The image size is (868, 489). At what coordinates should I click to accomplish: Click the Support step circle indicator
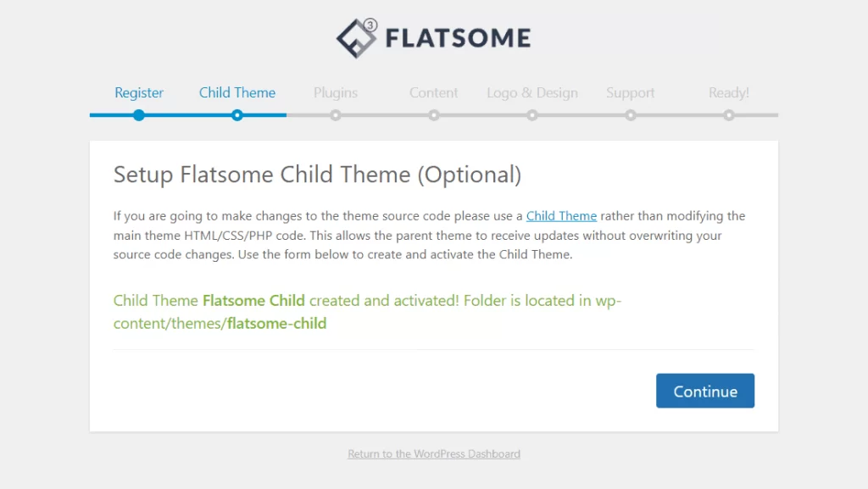(630, 114)
